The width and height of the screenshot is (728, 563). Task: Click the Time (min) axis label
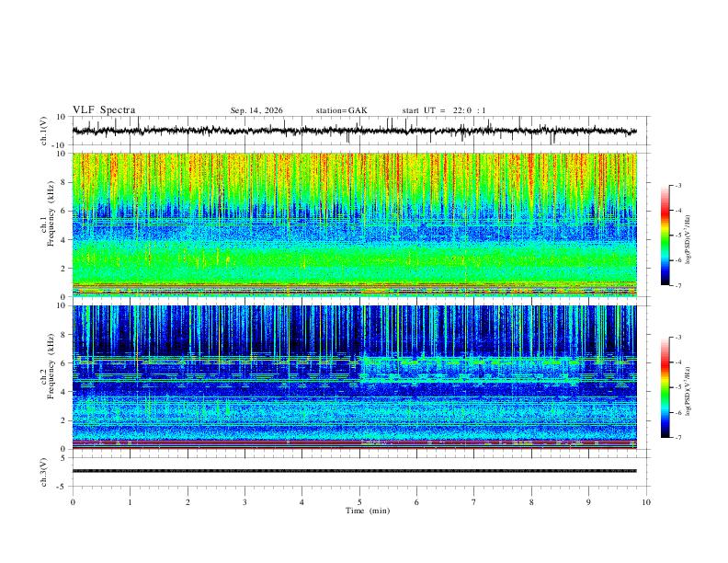click(x=368, y=511)
